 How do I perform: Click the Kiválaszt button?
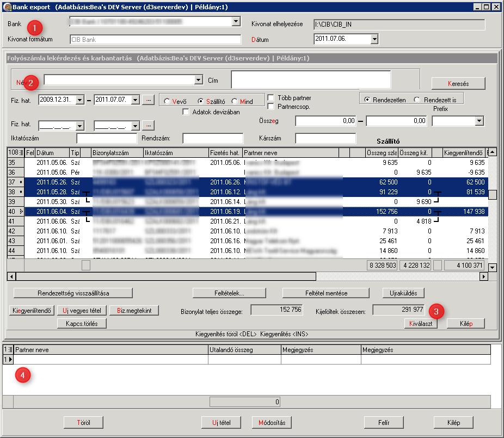pyautogui.click(x=421, y=324)
